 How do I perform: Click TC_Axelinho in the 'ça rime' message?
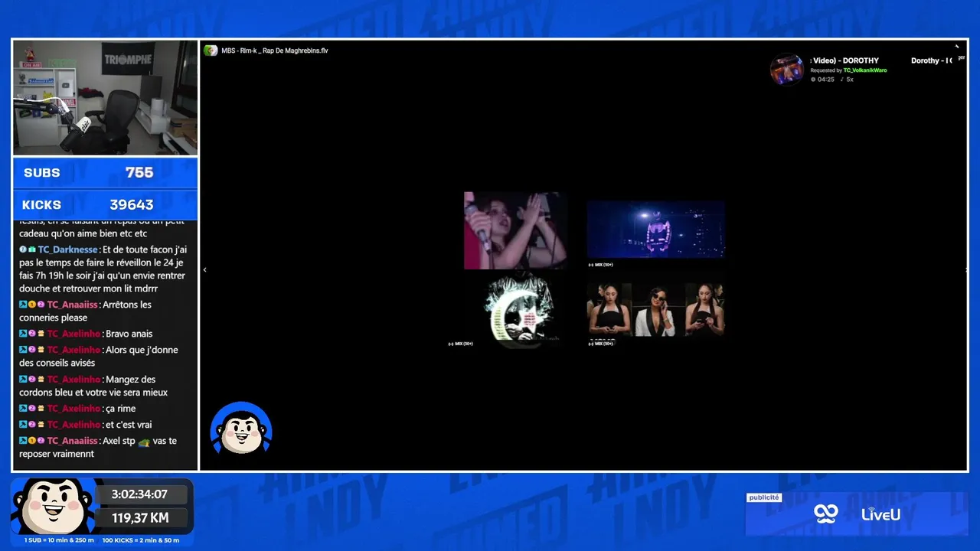[73, 409]
